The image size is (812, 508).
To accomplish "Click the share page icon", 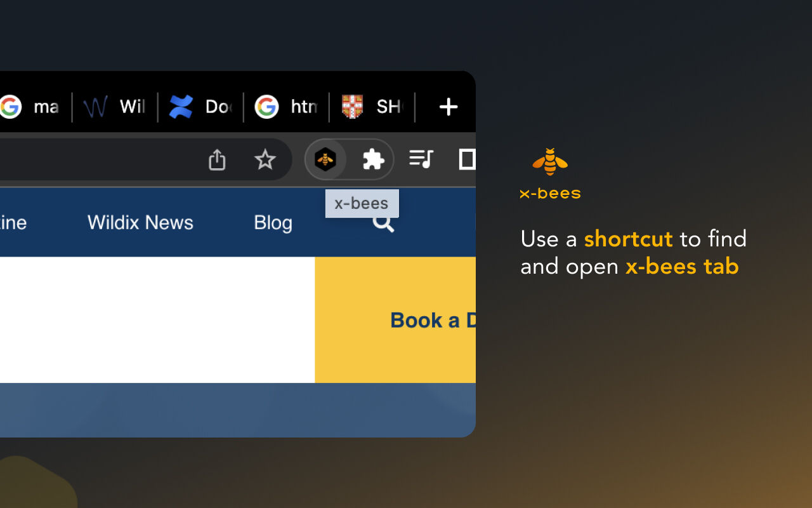I will [x=217, y=159].
